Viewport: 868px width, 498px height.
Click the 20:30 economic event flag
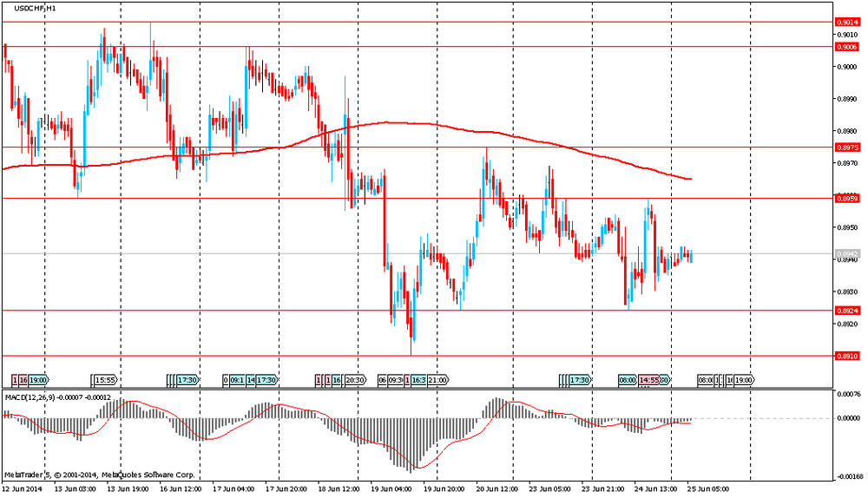click(x=355, y=380)
